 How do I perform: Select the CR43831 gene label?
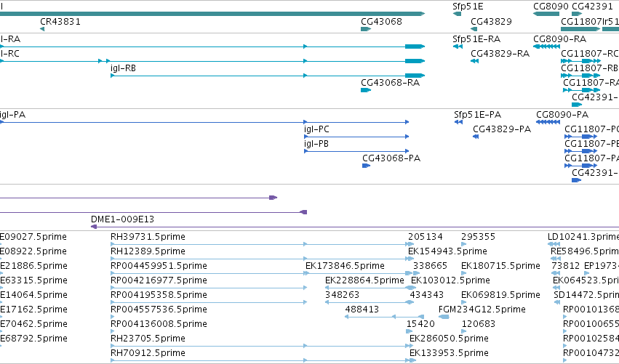point(60,22)
